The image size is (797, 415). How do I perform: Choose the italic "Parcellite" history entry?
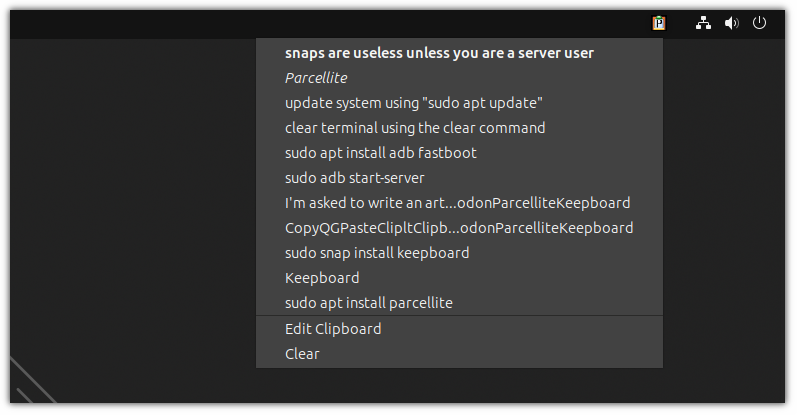(x=315, y=77)
